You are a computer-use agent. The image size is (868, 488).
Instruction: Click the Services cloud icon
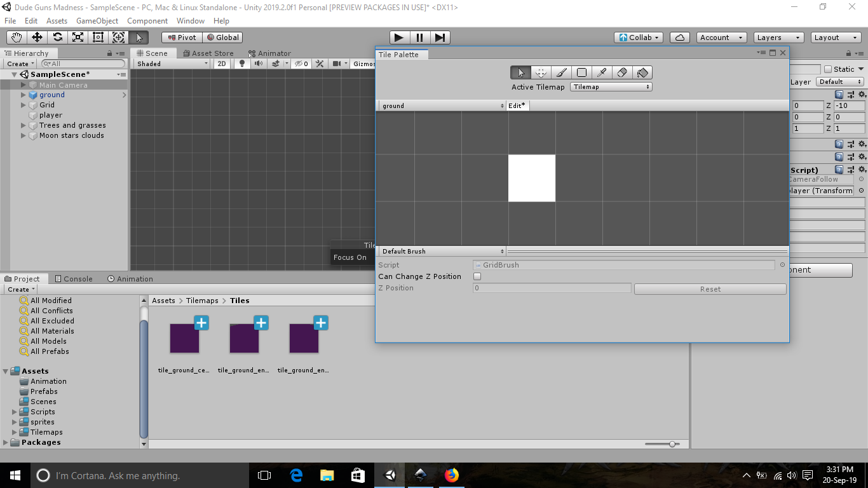coord(680,37)
